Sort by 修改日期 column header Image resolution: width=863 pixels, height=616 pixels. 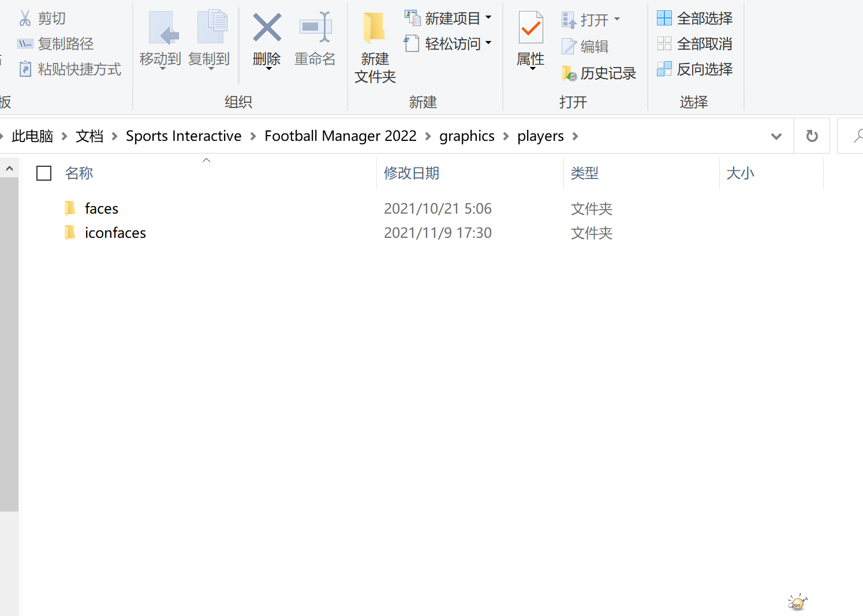(x=412, y=173)
